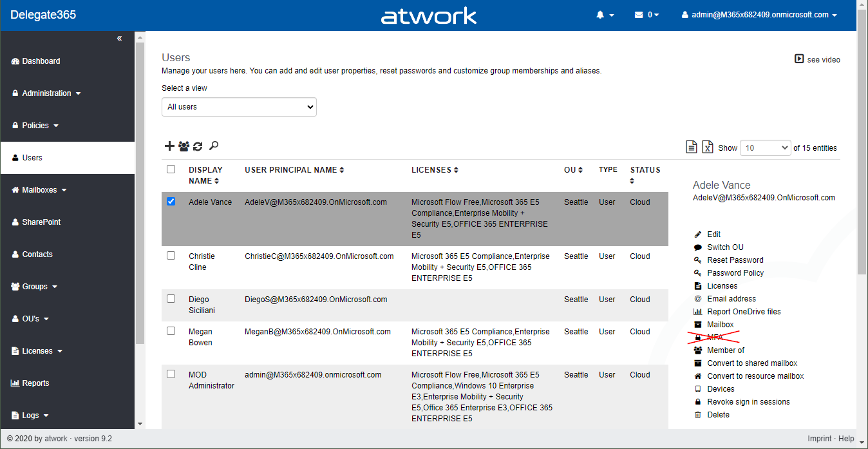The height and width of the screenshot is (449, 868).
Task: Click the group users icon in toolbar
Action: tap(184, 146)
